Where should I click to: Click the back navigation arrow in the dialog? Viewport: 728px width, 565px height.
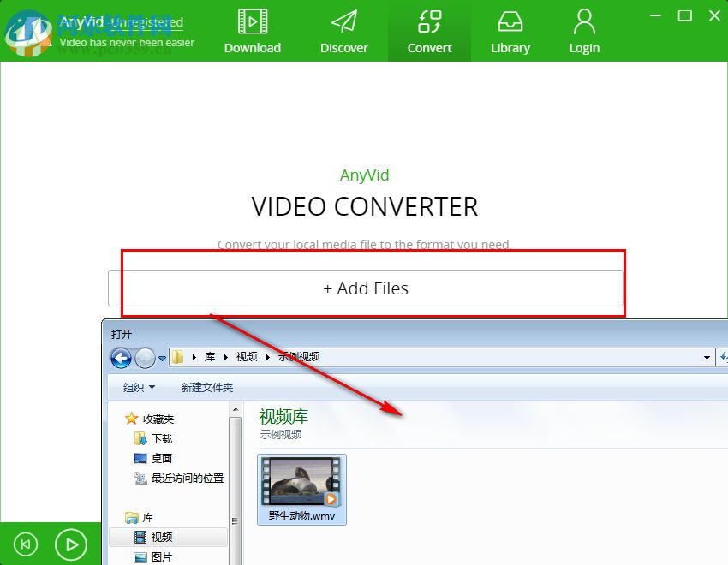pos(121,358)
